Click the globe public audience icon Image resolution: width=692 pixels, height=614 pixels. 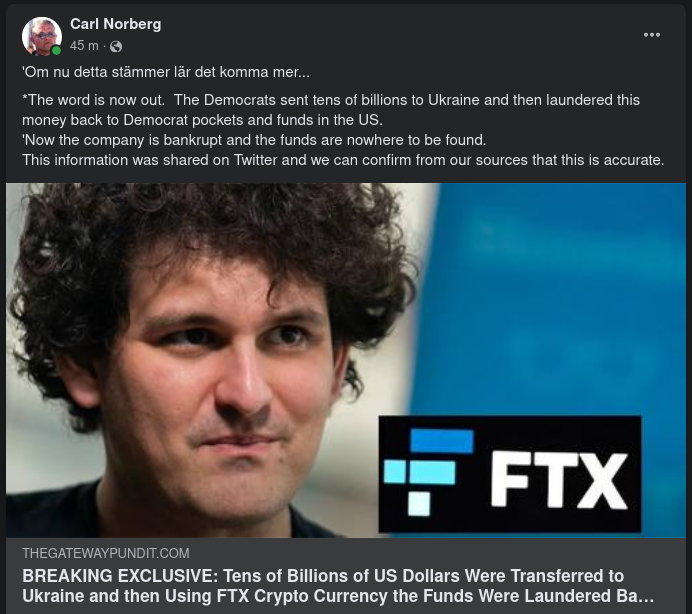click(x=116, y=46)
